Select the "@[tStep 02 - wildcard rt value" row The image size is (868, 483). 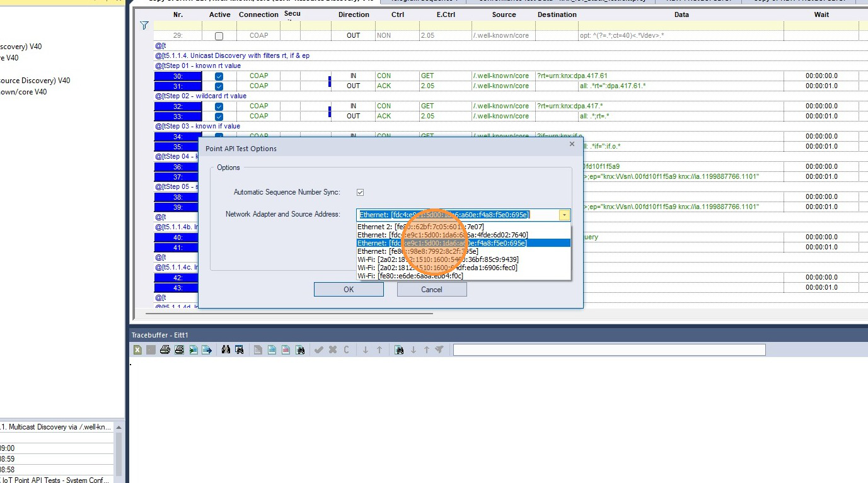coord(200,96)
